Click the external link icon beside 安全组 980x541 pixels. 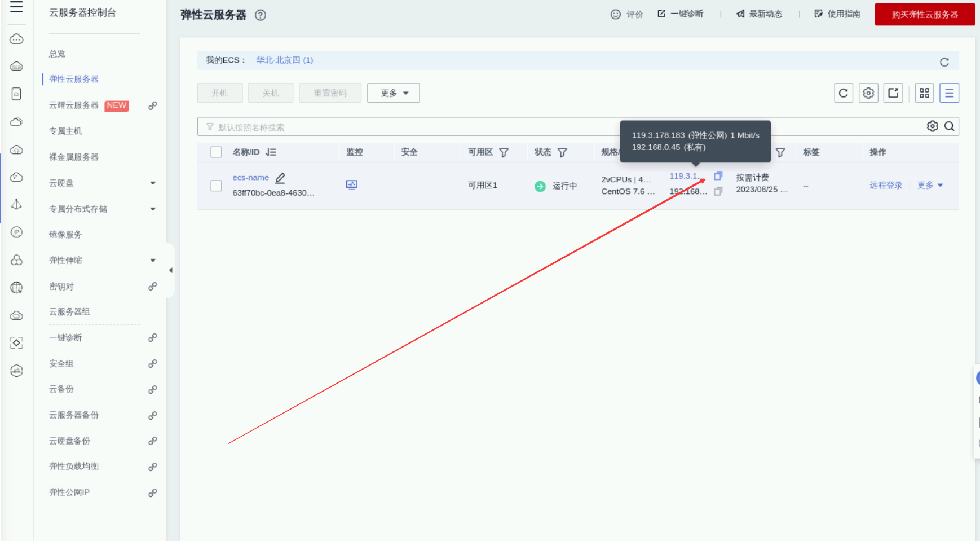pos(152,364)
